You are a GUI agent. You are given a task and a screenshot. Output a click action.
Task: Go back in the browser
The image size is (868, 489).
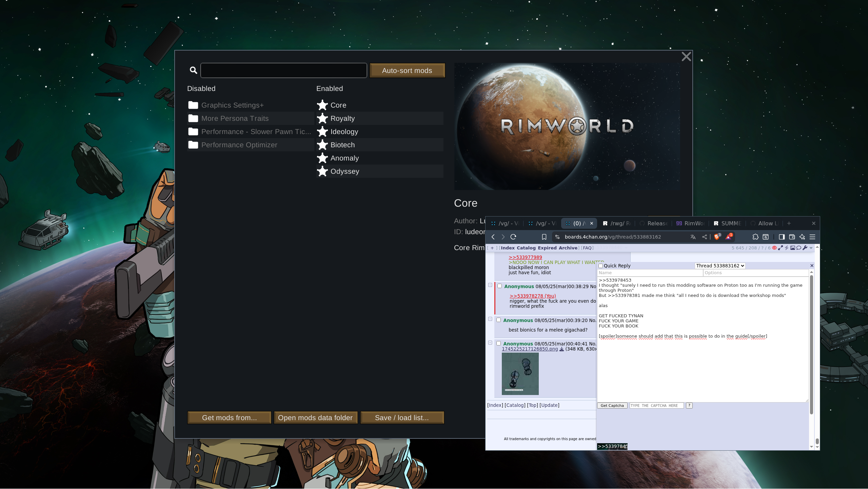tap(493, 237)
